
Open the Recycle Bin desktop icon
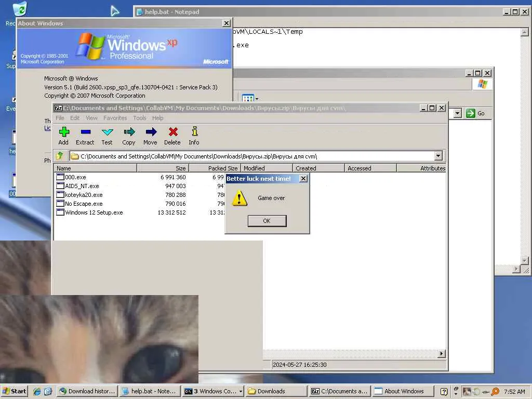click(20, 9)
